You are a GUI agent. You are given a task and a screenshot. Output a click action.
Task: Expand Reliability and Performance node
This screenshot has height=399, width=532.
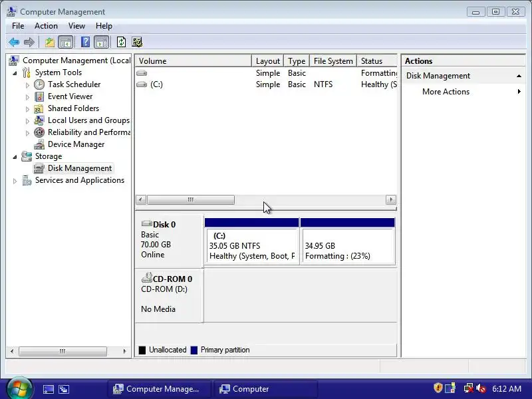click(x=27, y=133)
